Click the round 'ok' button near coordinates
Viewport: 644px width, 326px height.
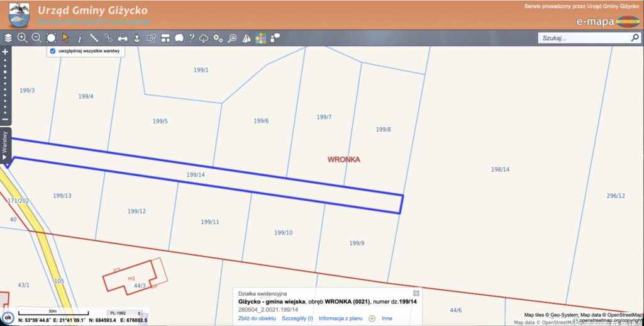[x=8, y=317]
